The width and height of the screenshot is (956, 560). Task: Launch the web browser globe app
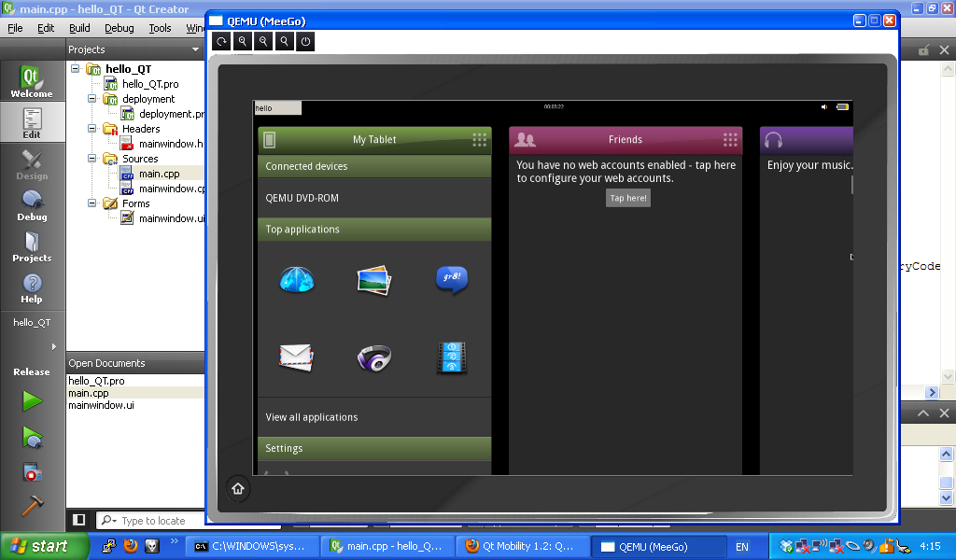pyautogui.click(x=297, y=280)
